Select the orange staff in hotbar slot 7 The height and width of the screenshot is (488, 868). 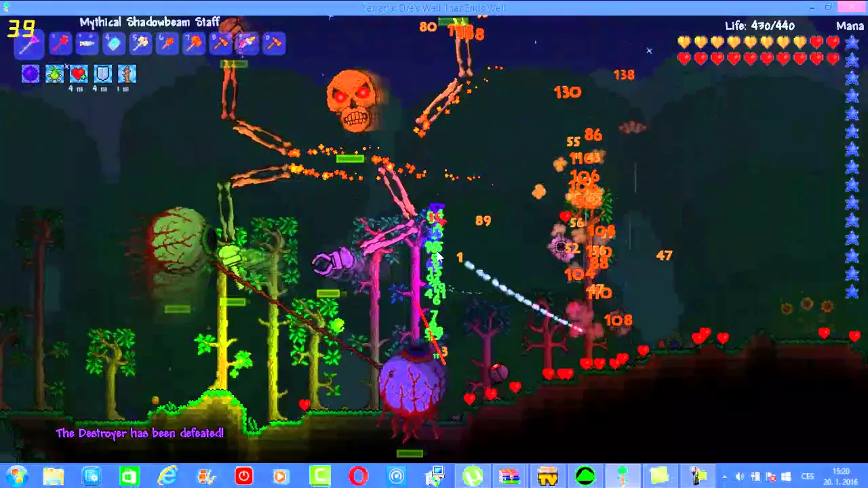(194, 44)
